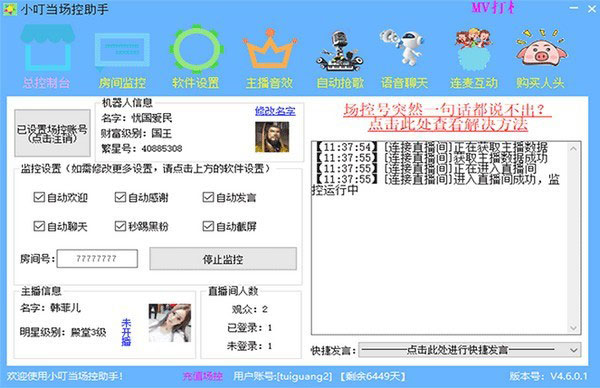Uncheck the 自动欢迎 checkbox
The image size is (600, 388).
[39, 197]
